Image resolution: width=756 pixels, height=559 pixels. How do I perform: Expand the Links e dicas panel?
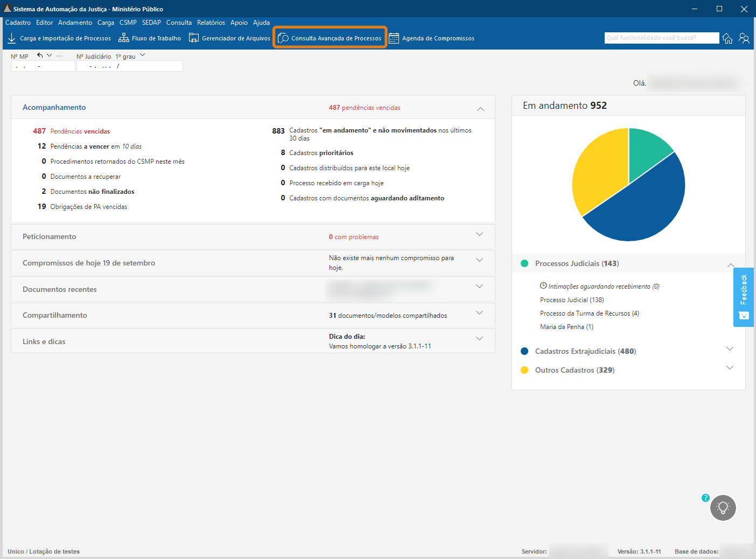tap(479, 339)
